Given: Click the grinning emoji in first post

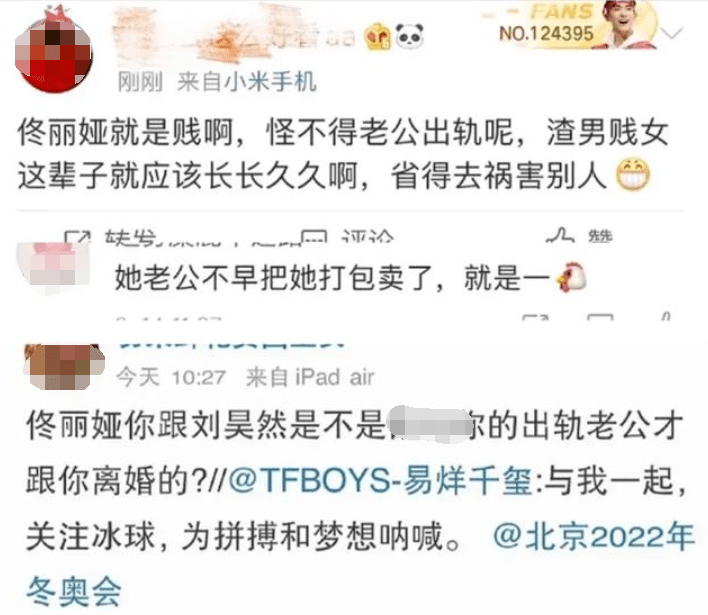Looking at the screenshot, I should [633, 174].
